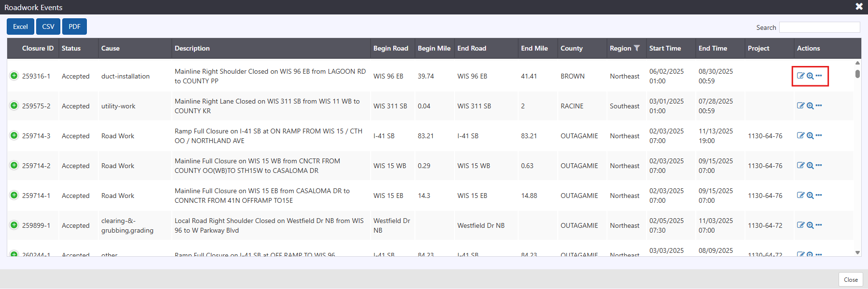Screen dimensions: 868x289
Task: Open more actions ellipsis for closure 259714-3
Action: [819, 135]
